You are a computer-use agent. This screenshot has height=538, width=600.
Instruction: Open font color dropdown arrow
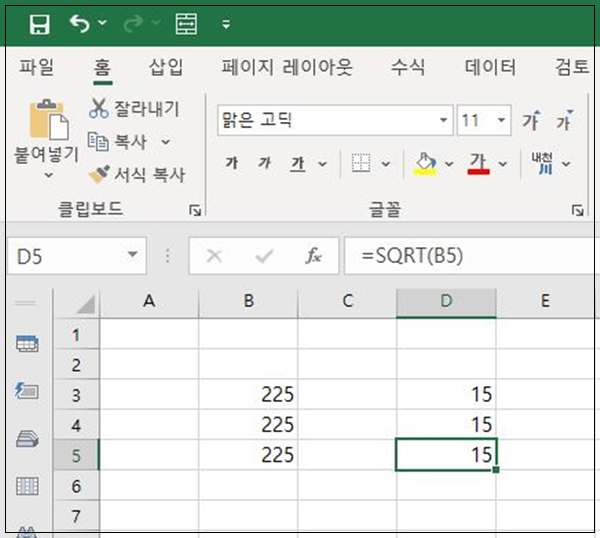tap(503, 164)
